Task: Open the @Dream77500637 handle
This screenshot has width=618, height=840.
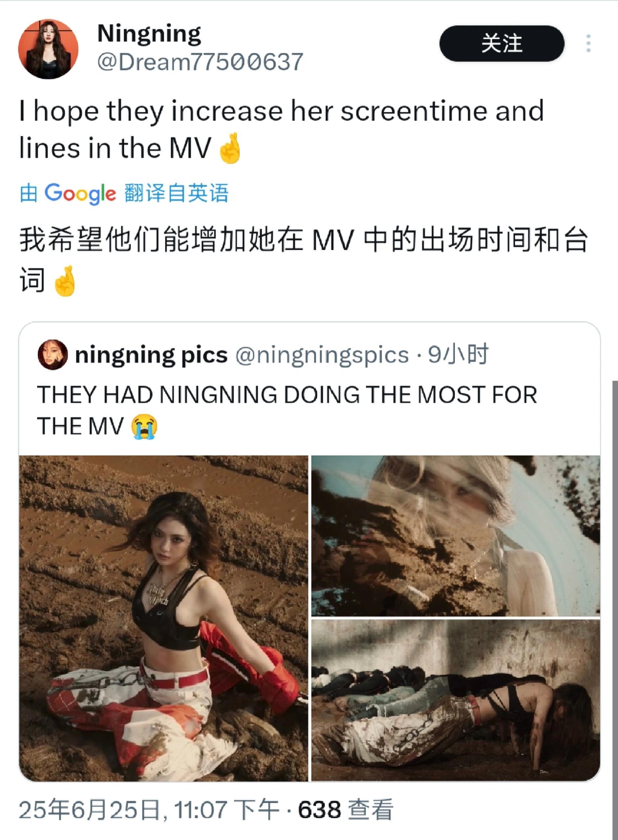Action: click(200, 62)
